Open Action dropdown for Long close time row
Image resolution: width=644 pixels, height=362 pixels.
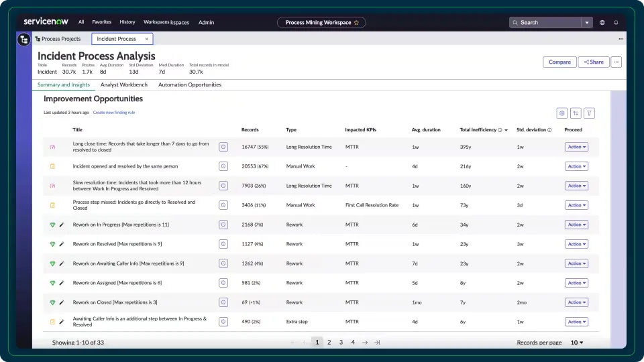click(x=576, y=147)
